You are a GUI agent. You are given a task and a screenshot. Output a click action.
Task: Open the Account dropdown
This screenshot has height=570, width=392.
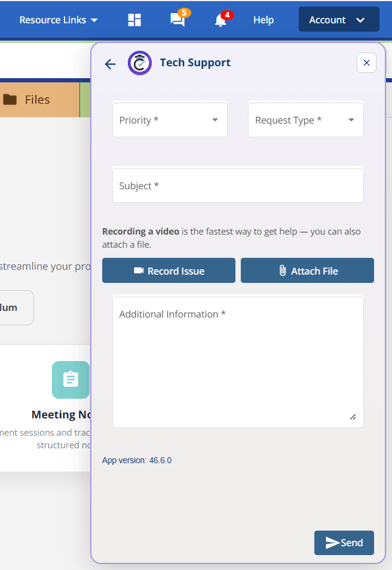339,20
